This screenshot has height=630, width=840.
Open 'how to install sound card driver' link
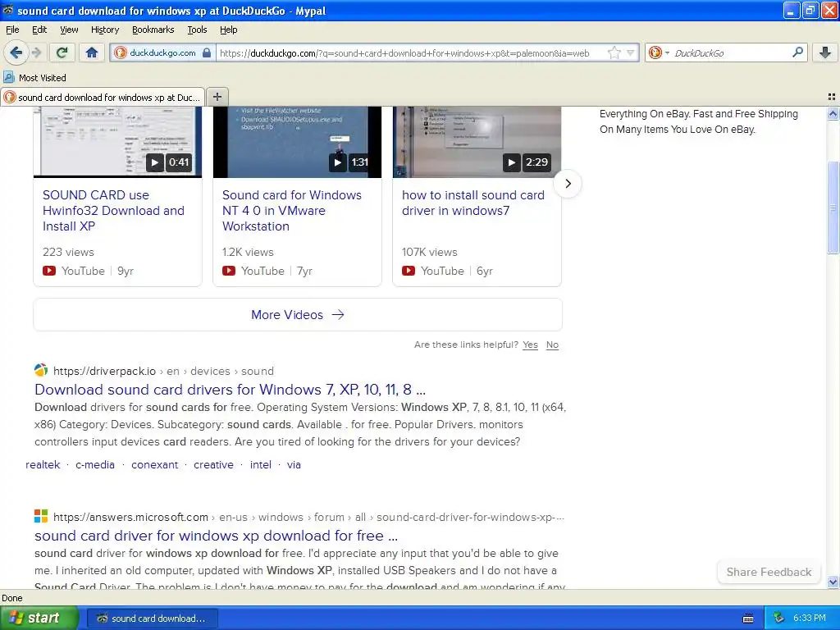(x=473, y=203)
